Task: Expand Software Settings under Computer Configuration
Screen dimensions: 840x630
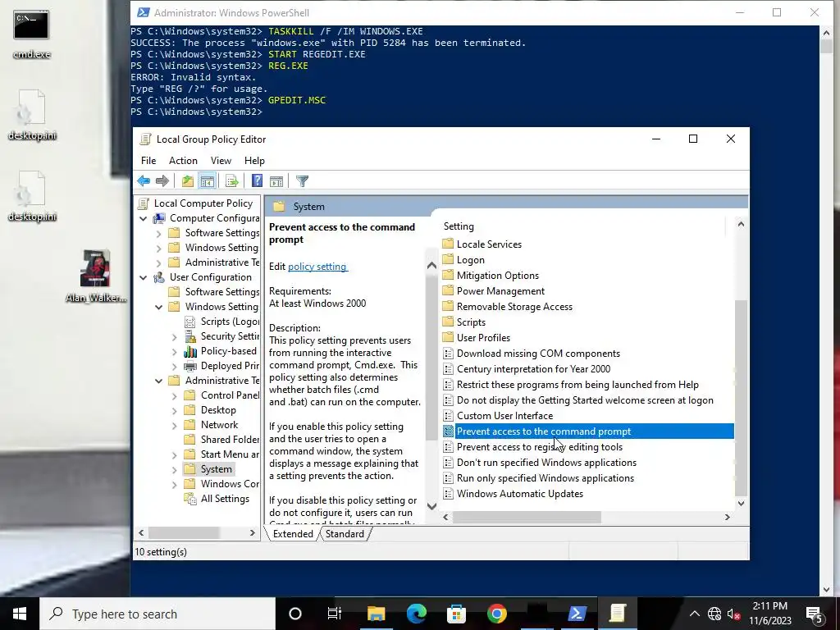Action: point(158,234)
